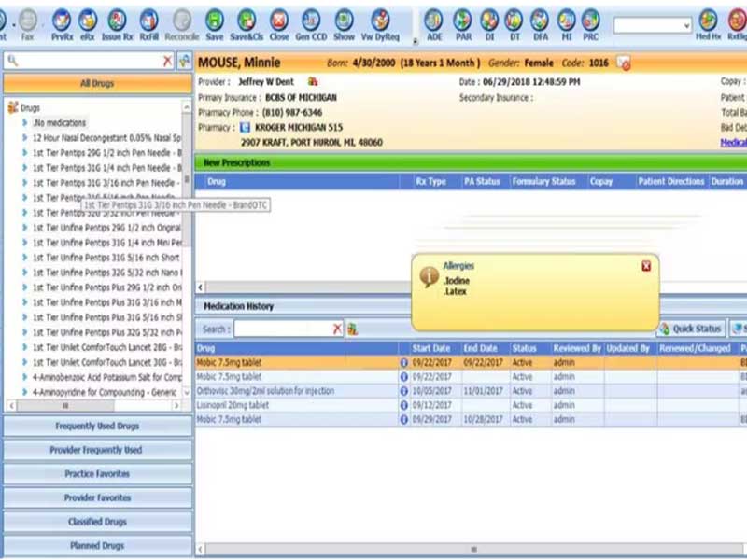Click the Save&Cls toolbar icon

[x=247, y=25]
